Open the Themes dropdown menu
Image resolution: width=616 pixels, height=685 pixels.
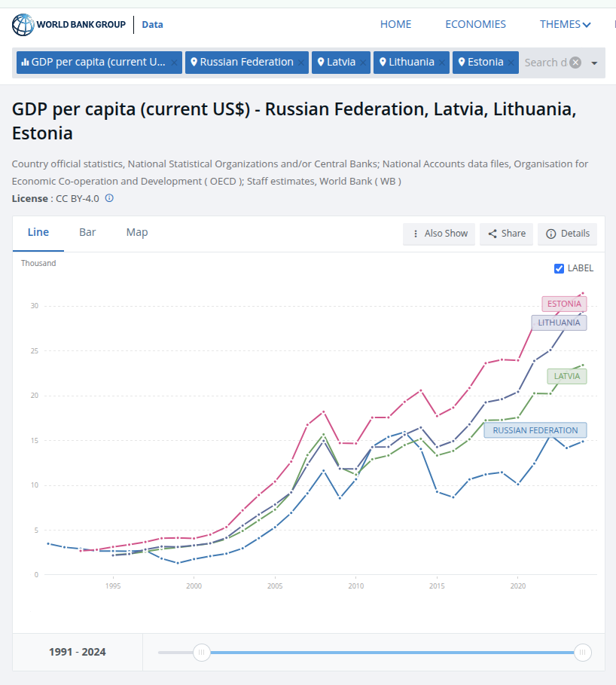[565, 24]
